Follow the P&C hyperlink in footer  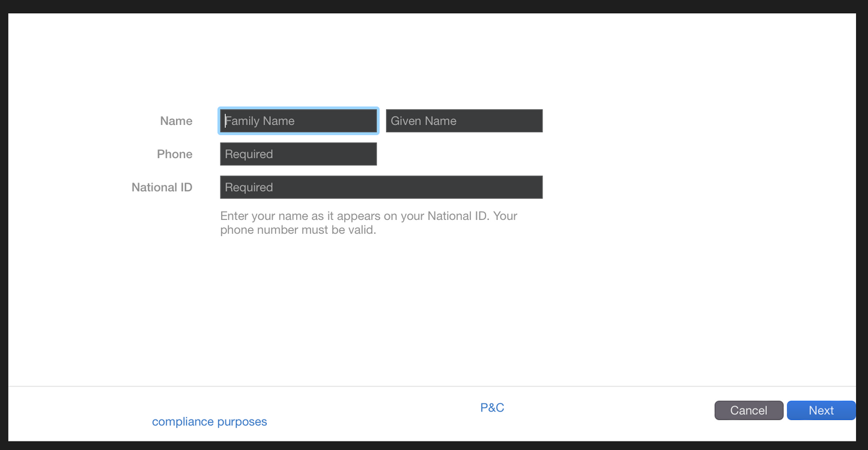492,408
